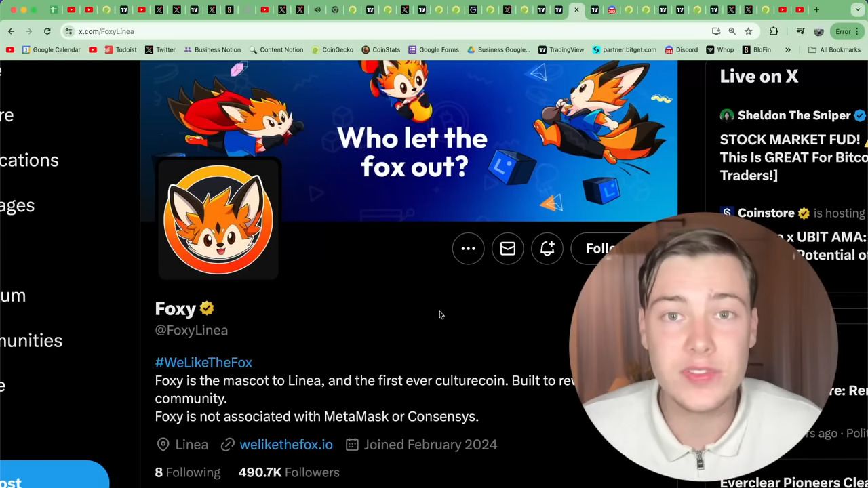Open the #WeLikeTheFox hashtag
The height and width of the screenshot is (488, 868).
tap(203, 363)
